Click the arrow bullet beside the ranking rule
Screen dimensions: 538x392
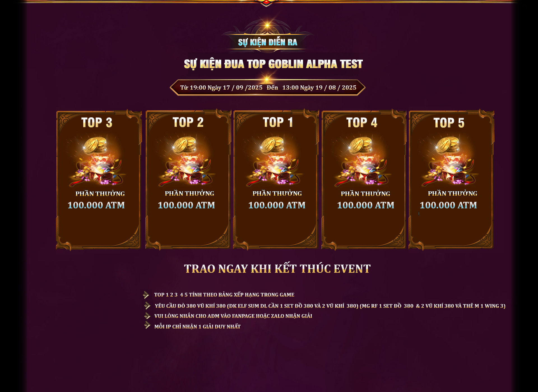pos(146,295)
